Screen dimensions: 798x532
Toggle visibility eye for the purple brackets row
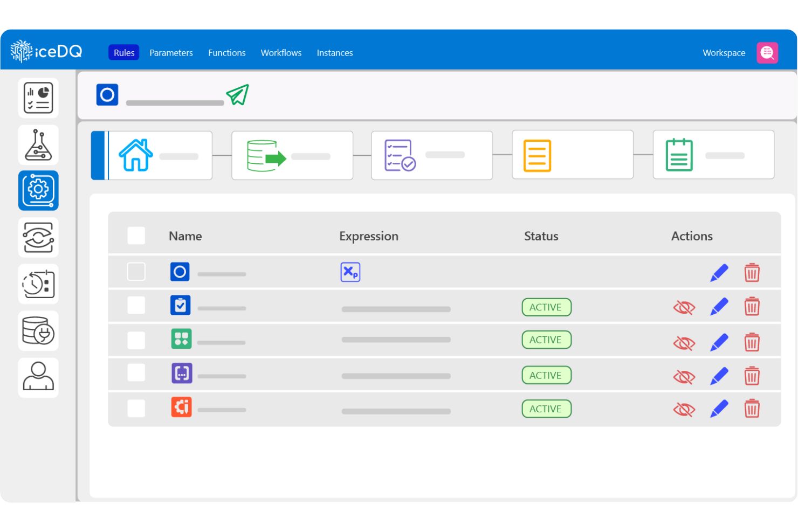[x=684, y=377]
